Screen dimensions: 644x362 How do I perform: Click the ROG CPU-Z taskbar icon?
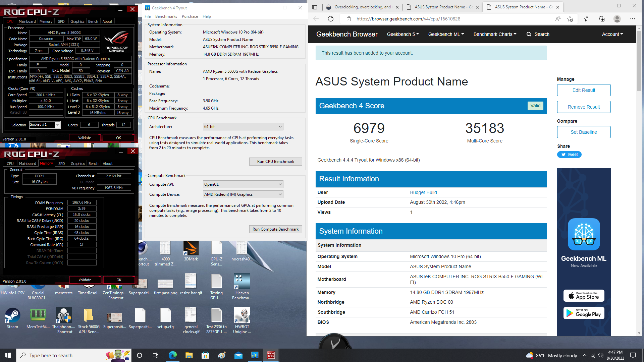coord(271,355)
